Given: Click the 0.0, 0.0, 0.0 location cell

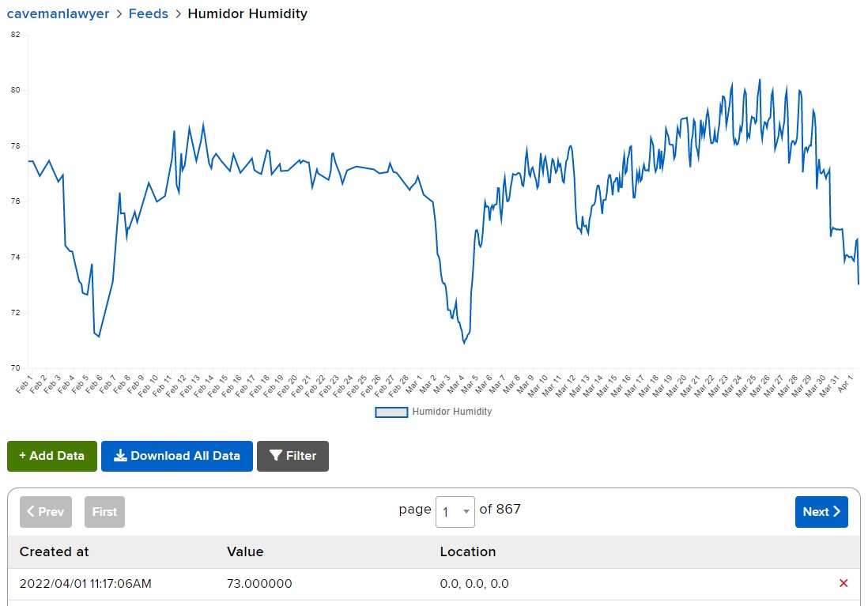Looking at the screenshot, I should [474, 584].
